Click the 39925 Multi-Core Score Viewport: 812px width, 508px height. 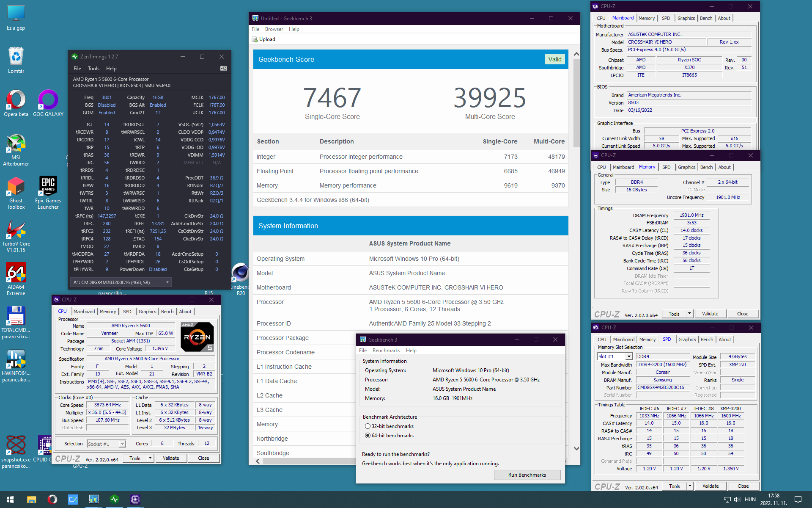point(490,98)
